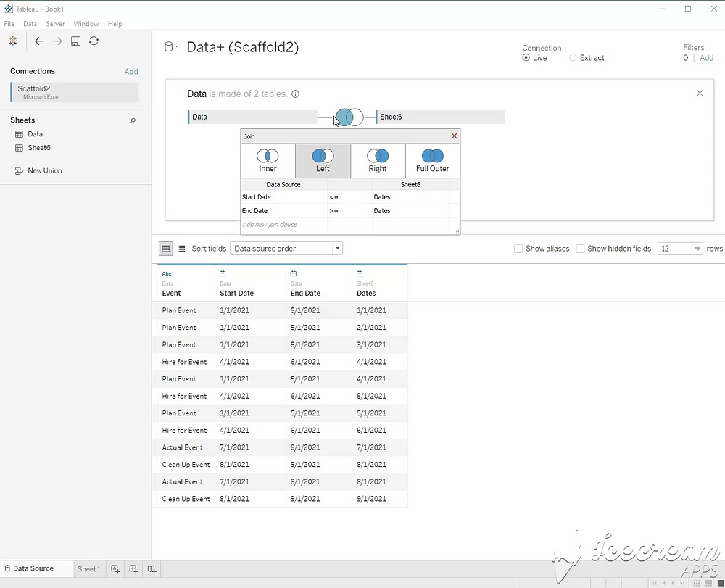Click the Data table in join canvas
Screen dimensions: 725x588
tap(252, 117)
